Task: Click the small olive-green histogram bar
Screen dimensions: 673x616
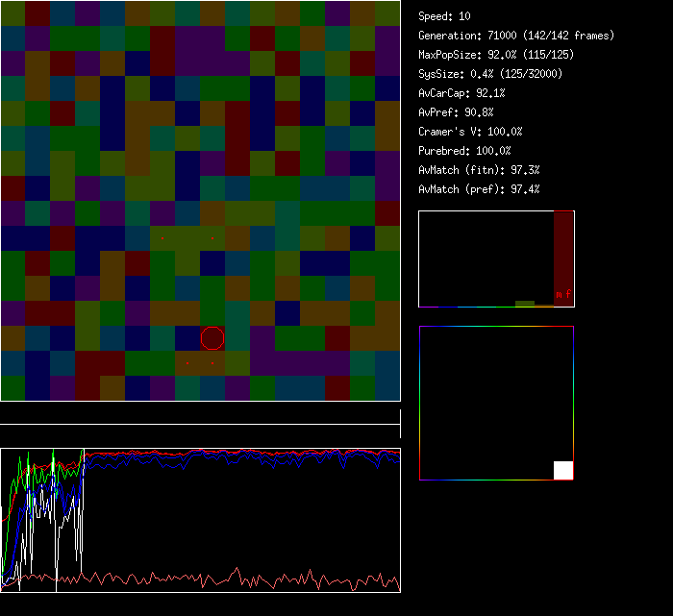Action: coord(525,303)
